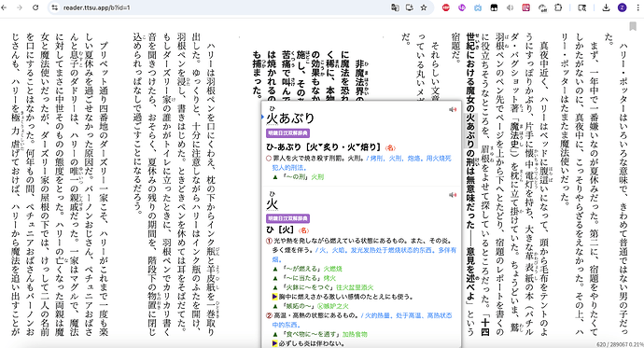Click the blue entry marker beside 火あぶり
This screenshot has height=348, width=644.
point(262,118)
